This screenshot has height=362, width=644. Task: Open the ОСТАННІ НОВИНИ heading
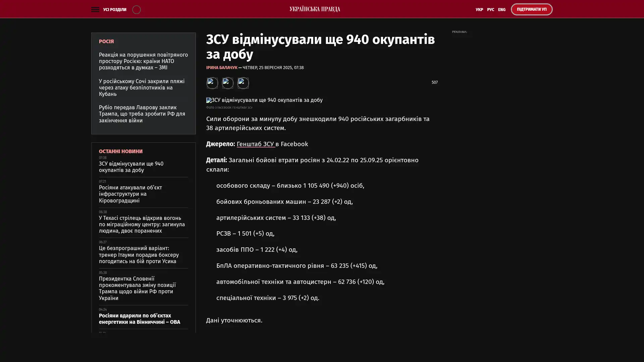(120, 151)
